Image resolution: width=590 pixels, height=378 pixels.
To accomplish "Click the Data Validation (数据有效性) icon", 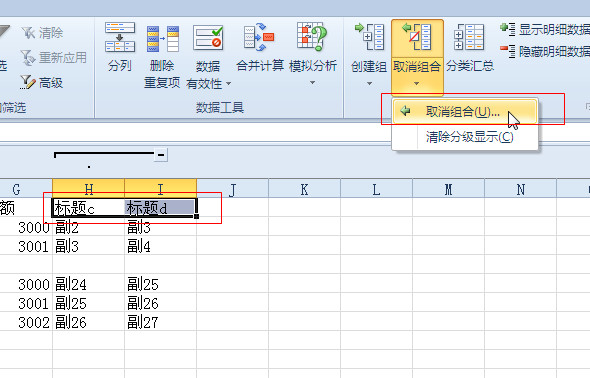I will (208, 38).
